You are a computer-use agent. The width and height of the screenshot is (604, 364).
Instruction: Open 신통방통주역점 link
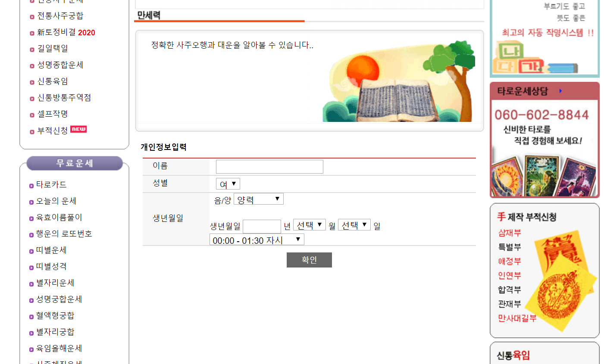[x=64, y=98]
